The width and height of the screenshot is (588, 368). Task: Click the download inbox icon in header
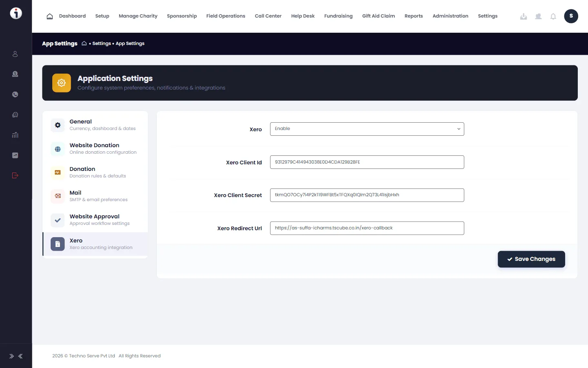point(523,16)
